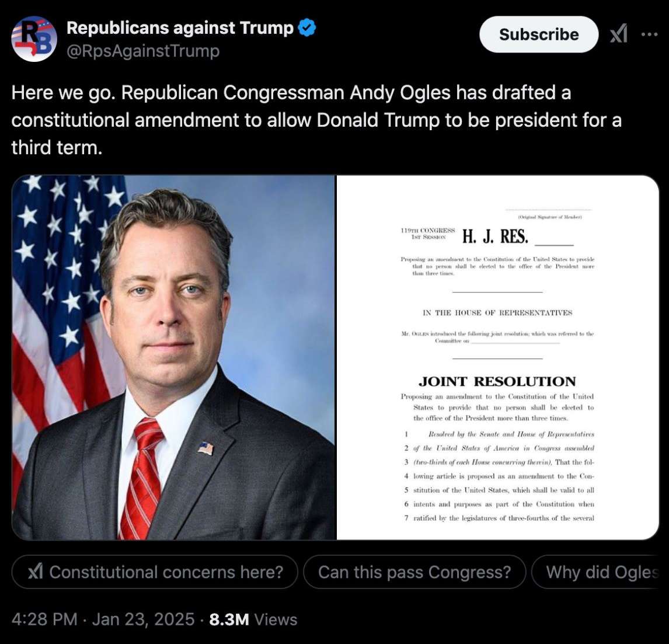Click the tweet text about Andy Ogles
Viewport: 669px width, 644px height.
[x=316, y=120]
